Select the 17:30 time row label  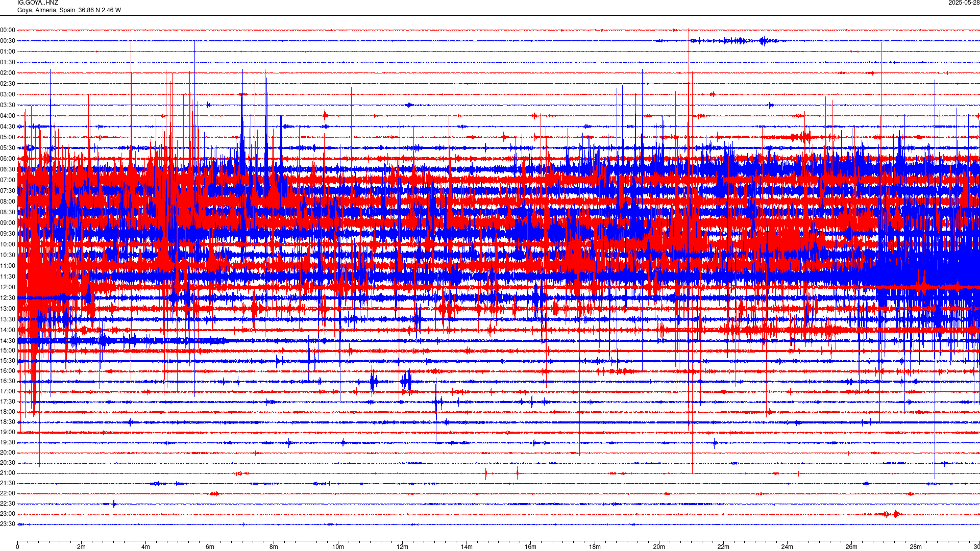8,402
